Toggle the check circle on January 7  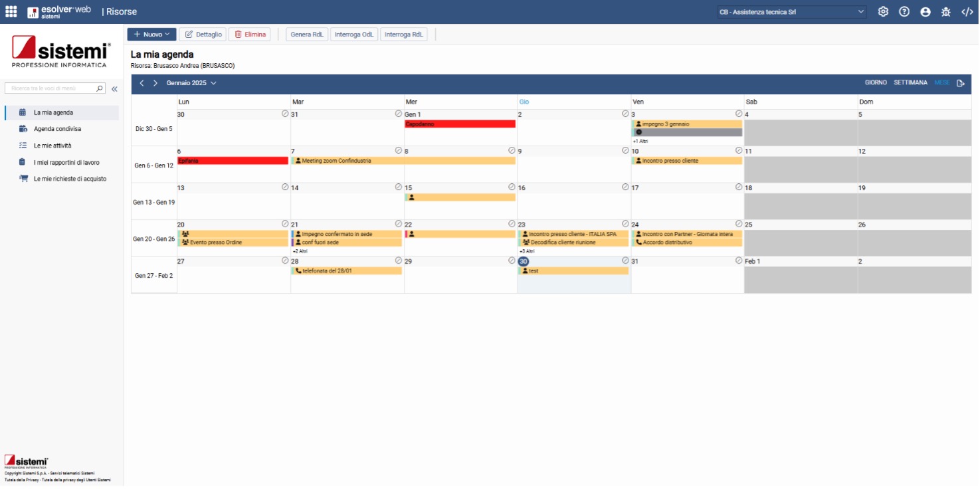coord(398,151)
